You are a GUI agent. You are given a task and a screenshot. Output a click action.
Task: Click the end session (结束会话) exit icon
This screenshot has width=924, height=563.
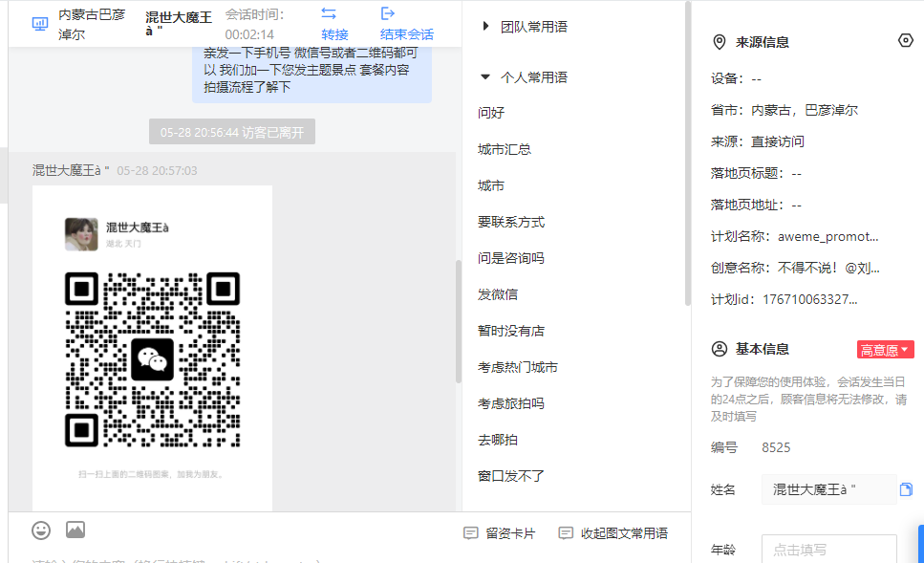pos(387,13)
